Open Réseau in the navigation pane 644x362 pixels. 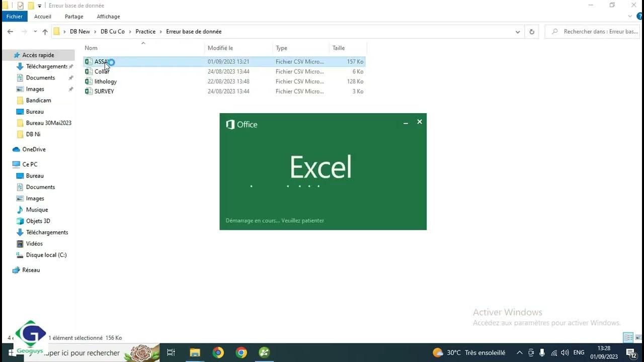(31, 270)
